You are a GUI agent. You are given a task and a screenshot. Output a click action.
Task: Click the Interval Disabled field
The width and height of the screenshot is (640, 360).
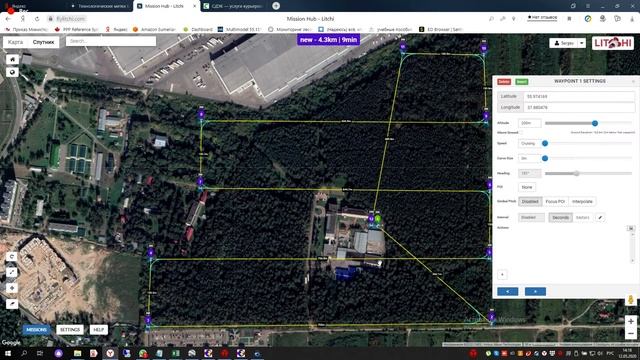531,218
